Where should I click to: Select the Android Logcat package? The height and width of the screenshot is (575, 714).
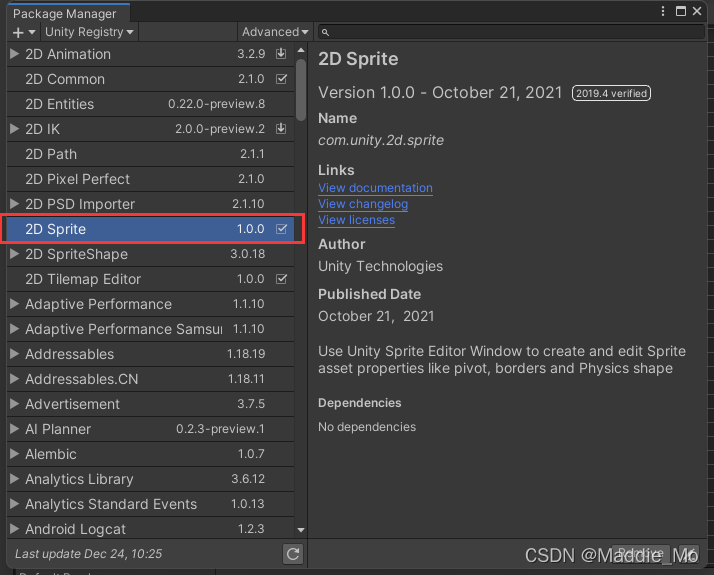point(150,529)
